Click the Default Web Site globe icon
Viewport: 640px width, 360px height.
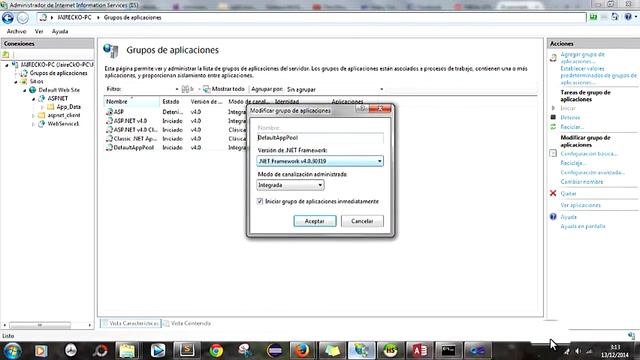point(32,90)
